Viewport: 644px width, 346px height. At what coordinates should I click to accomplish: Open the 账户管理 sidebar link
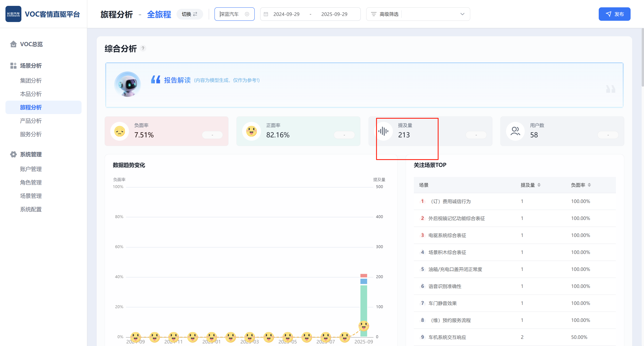pos(31,169)
